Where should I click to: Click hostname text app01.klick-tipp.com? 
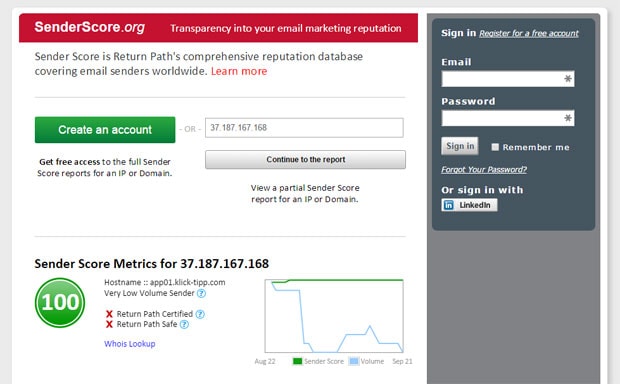(187, 282)
